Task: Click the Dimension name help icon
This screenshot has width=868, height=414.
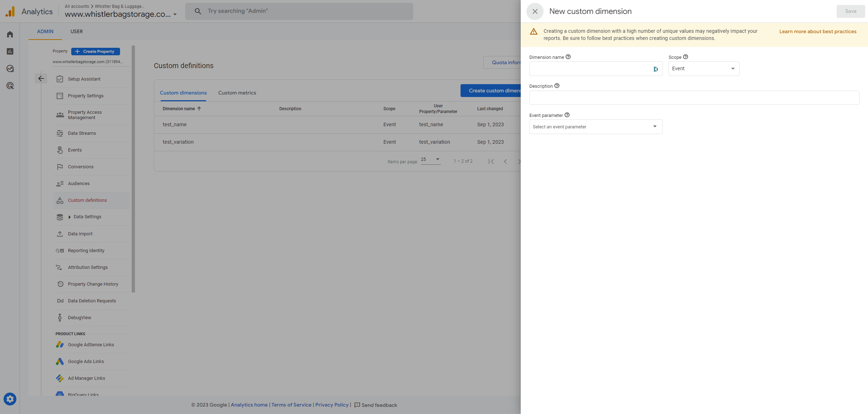Action: pyautogui.click(x=568, y=57)
